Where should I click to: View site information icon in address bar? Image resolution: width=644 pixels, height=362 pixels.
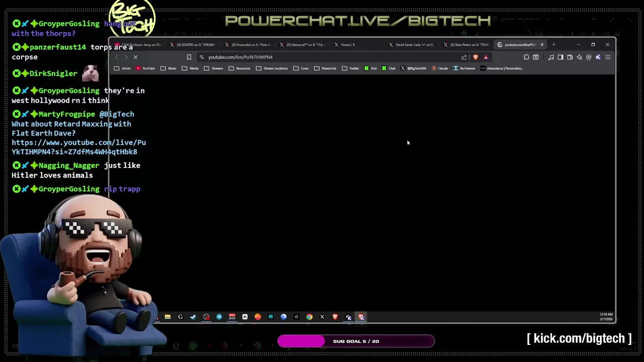coord(202,57)
